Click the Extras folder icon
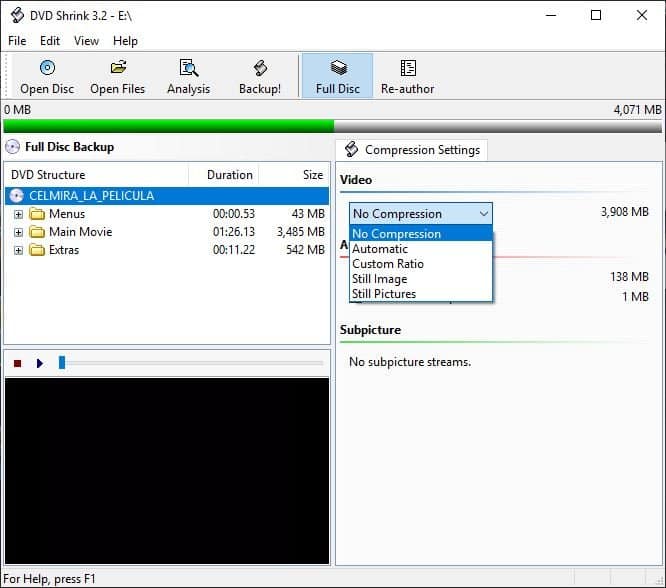The image size is (666, 588). click(37, 250)
